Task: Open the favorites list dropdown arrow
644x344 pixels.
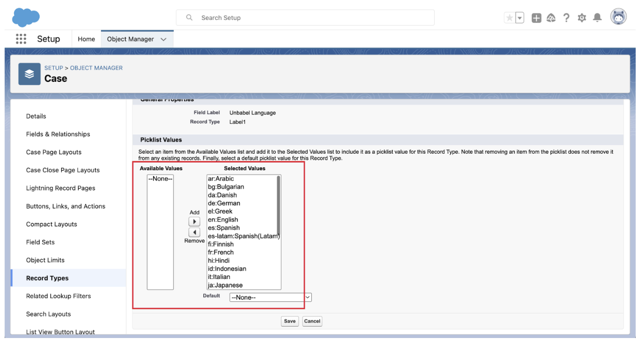Action: tap(520, 18)
